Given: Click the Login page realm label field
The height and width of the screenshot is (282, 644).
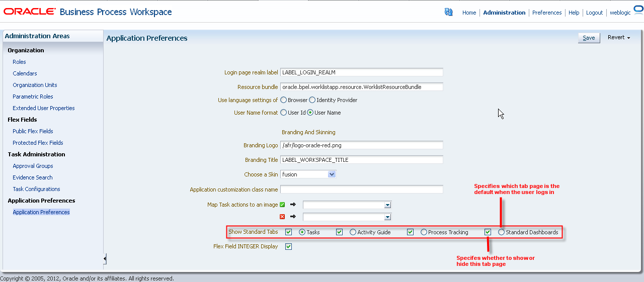Looking at the screenshot, I should coord(361,72).
